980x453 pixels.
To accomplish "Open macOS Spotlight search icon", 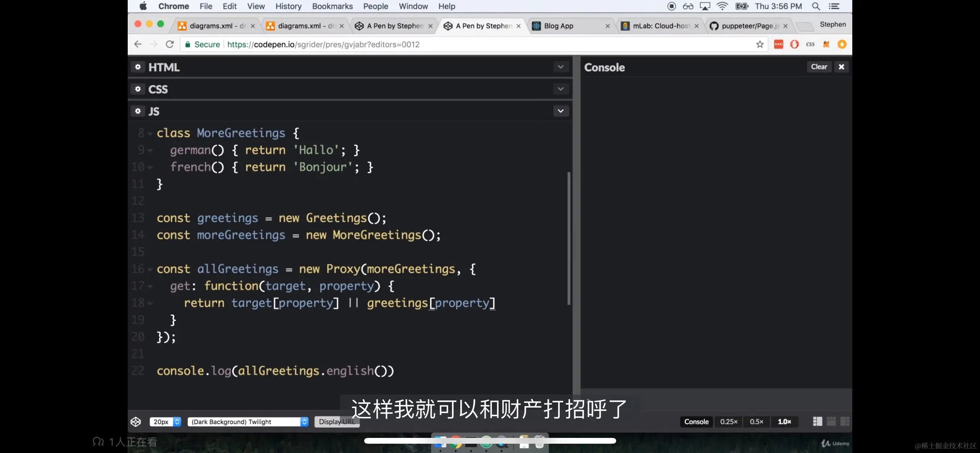I will [x=816, y=6].
